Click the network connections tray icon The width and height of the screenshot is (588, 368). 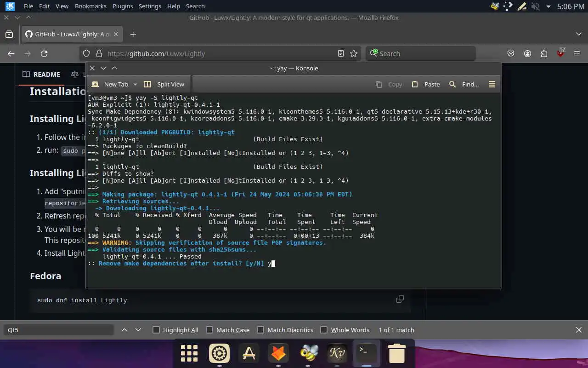508,6
